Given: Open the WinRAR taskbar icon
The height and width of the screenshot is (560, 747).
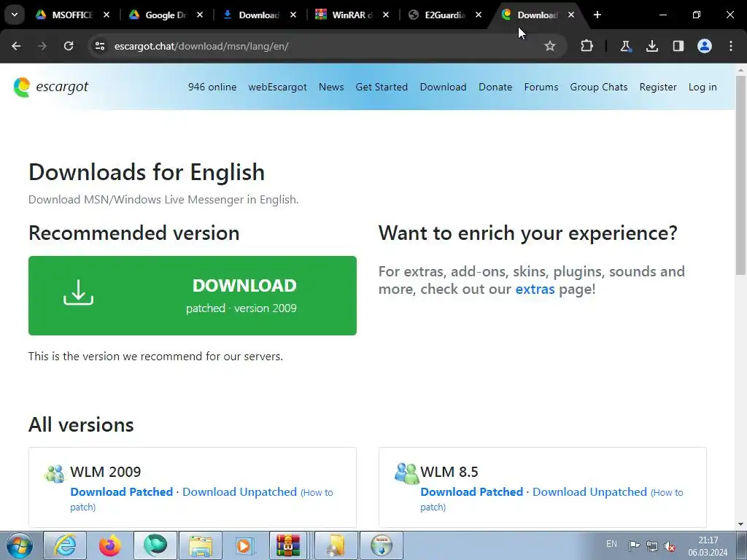Looking at the screenshot, I should 289,545.
